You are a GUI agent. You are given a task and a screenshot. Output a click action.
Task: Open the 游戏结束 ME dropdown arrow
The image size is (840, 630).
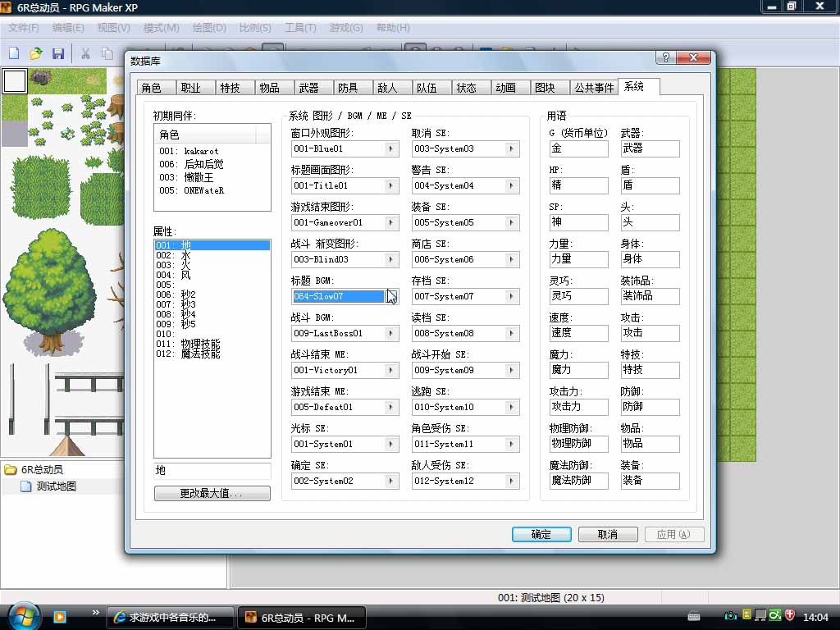391,407
